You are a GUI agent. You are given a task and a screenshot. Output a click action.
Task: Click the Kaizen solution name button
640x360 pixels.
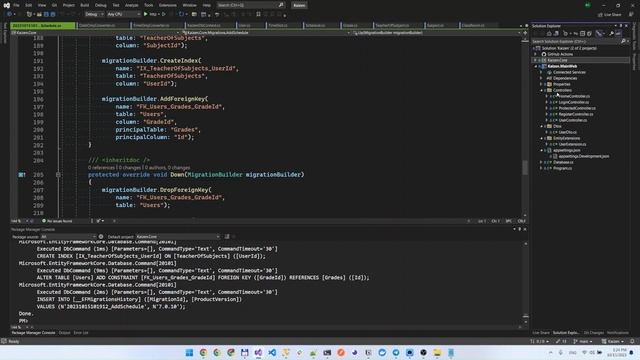299,5
